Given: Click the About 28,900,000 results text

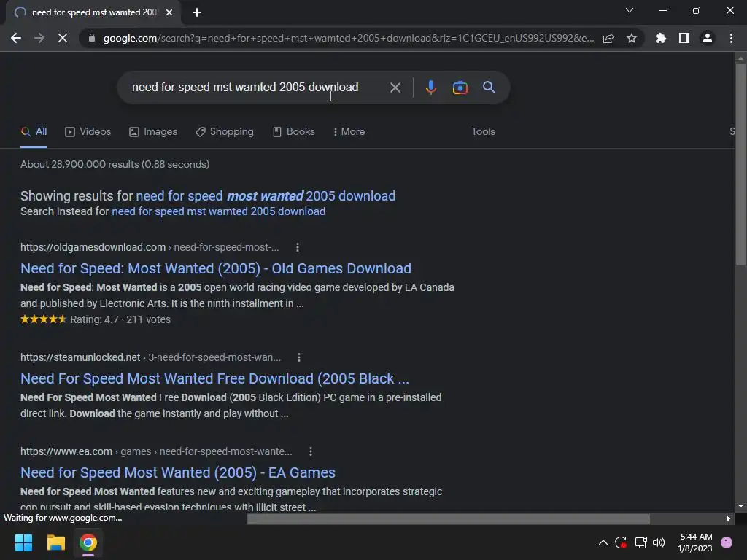Looking at the screenshot, I should point(115,164).
